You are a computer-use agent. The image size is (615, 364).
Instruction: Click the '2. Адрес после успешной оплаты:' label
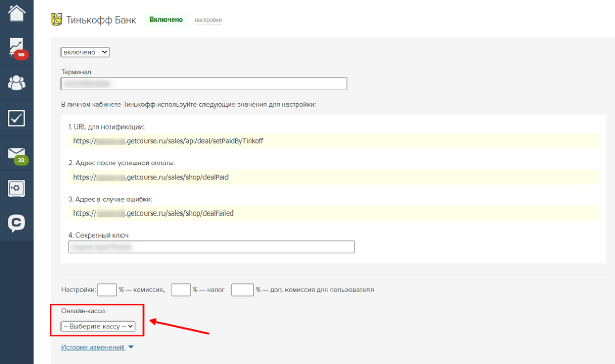tap(121, 162)
